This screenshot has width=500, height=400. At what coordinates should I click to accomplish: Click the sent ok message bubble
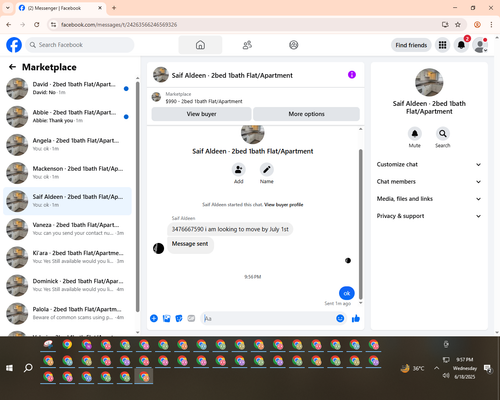pos(347,293)
